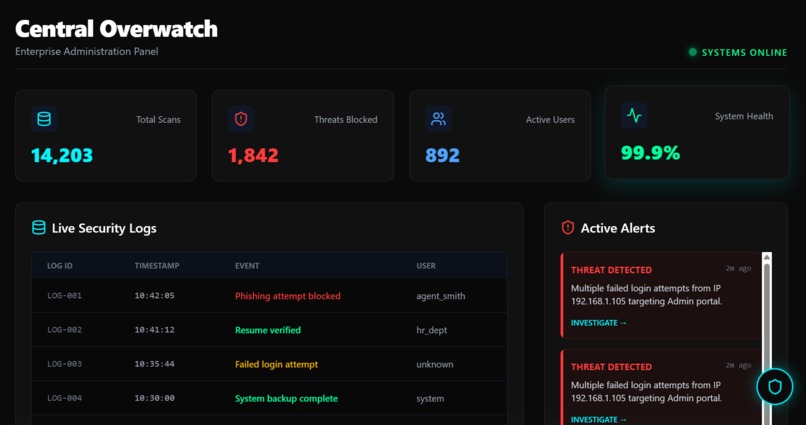Click user system in LOG-004 row
This screenshot has width=806, height=425.
pyautogui.click(x=430, y=399)
